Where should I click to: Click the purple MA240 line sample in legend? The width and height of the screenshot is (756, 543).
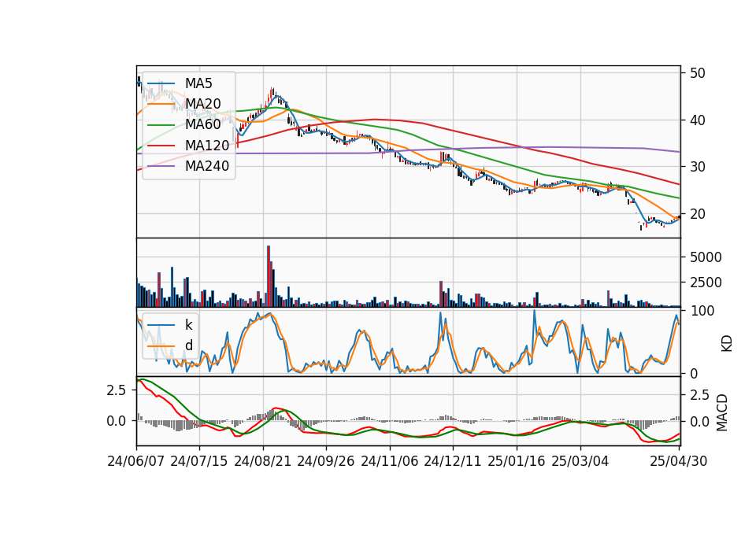161,166
